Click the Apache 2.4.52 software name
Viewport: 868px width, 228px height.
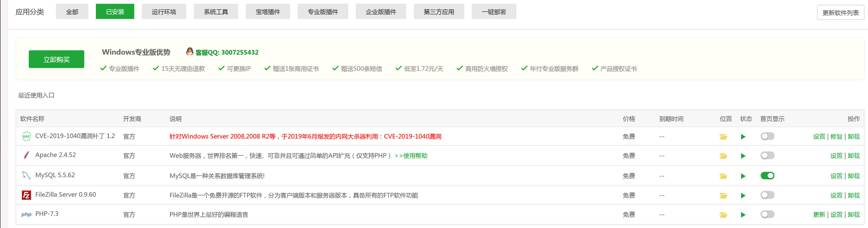point(56,155)
